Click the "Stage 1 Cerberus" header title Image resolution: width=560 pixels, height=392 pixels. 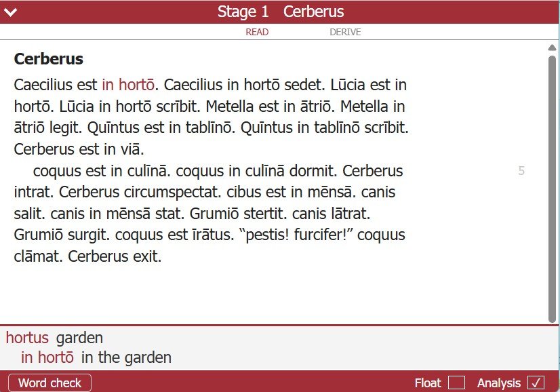280,12
